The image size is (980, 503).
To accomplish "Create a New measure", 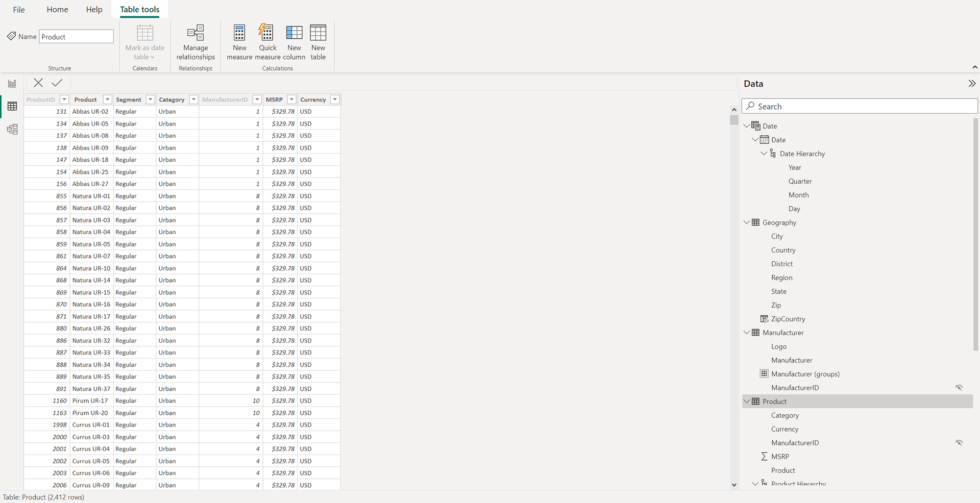I will pos(239,42).
